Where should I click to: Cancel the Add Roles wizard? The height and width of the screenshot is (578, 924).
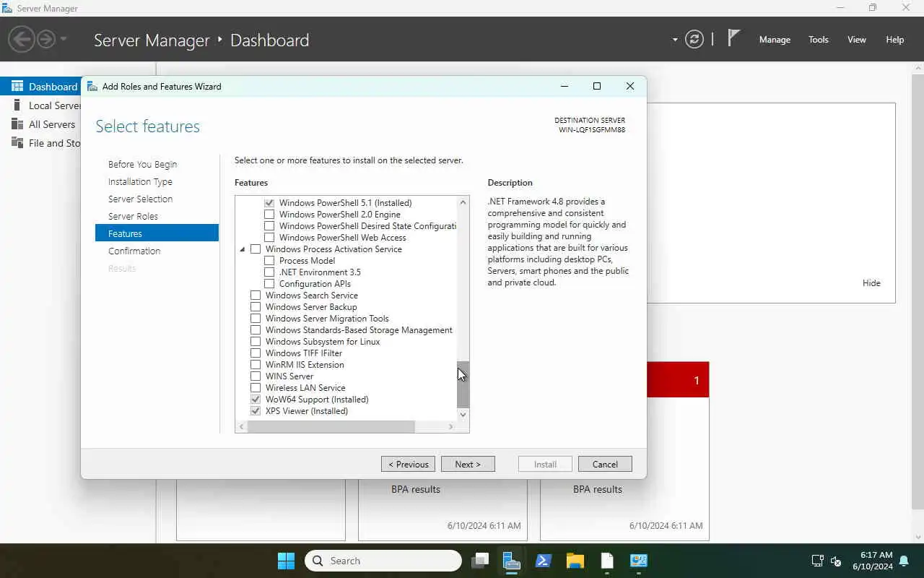click(605, 464)
